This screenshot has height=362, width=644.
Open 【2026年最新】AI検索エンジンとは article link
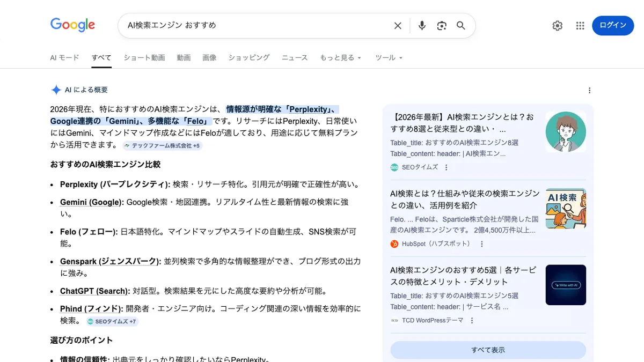point(462,123)
